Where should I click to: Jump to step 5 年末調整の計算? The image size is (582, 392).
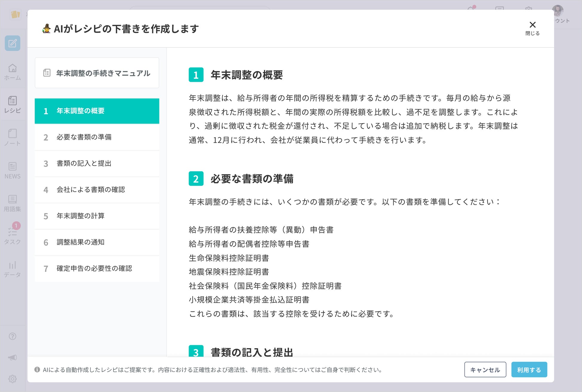coord(97,216)
